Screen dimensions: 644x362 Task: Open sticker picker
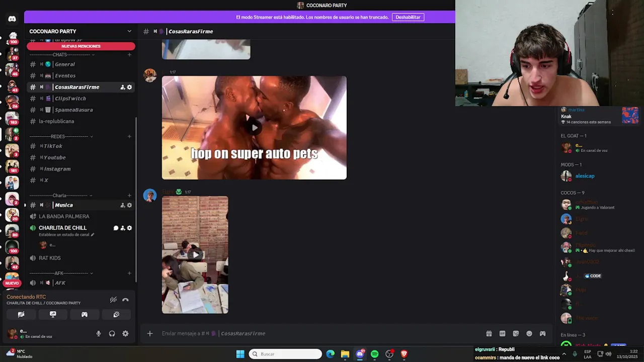(x=516, y=333)
